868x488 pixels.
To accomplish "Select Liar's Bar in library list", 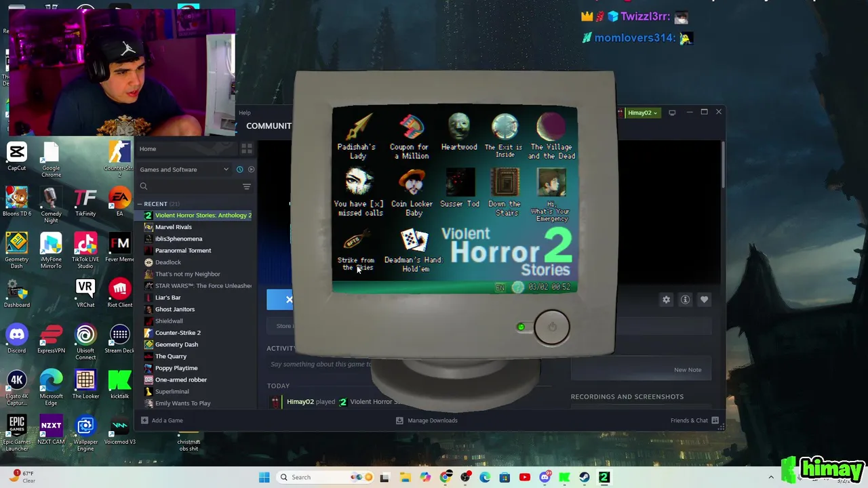I will (x=167, y=298).
